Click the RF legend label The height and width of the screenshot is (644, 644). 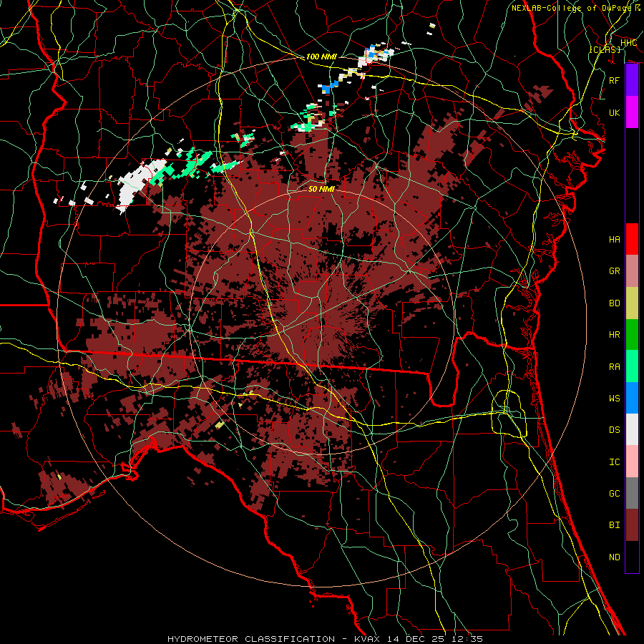(615, 80)
